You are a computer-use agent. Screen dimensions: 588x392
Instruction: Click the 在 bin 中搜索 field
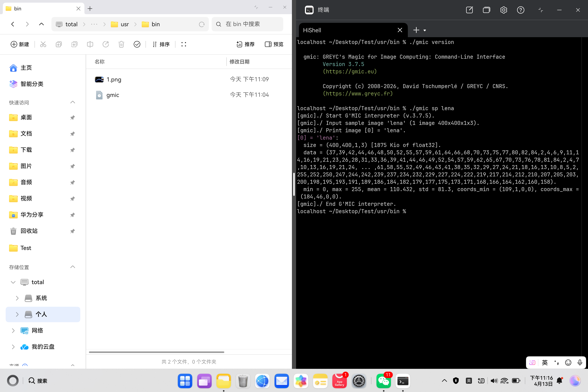click(247, 24)
